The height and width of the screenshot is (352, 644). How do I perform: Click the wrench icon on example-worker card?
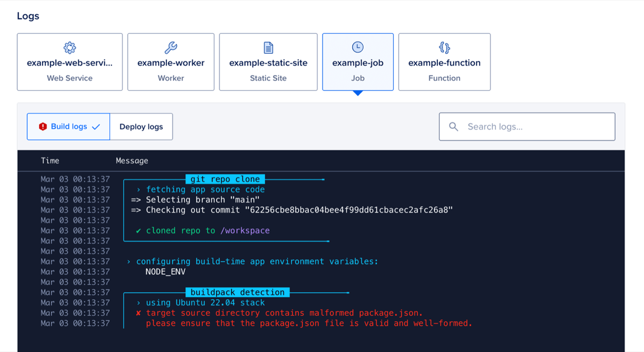pyautogui.click(x=170, y=48)
